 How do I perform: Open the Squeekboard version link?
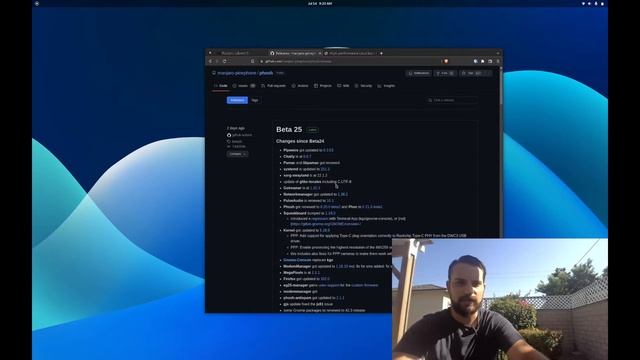[x=330, y=213]
